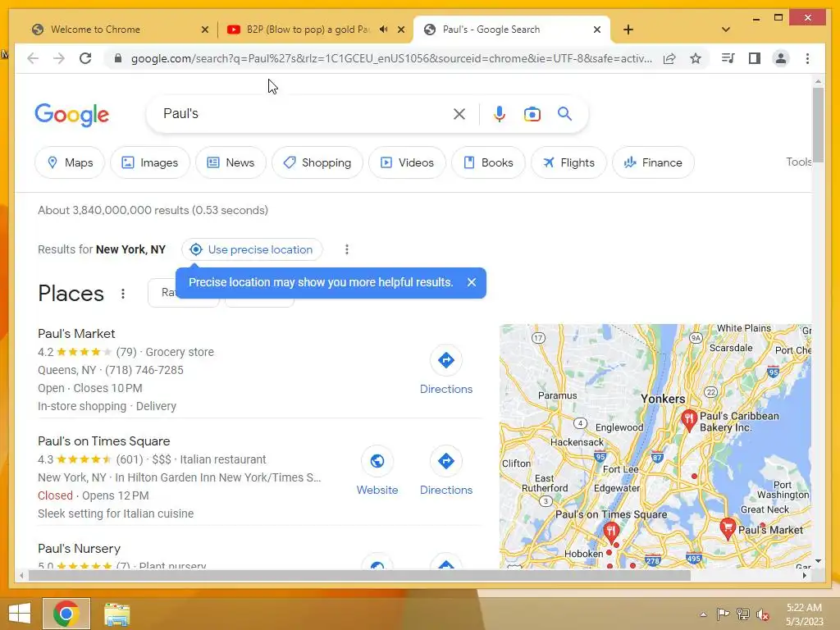Go back to the previous page
Image resolution: width=840 pixels, height=630 pixels.
33,58
